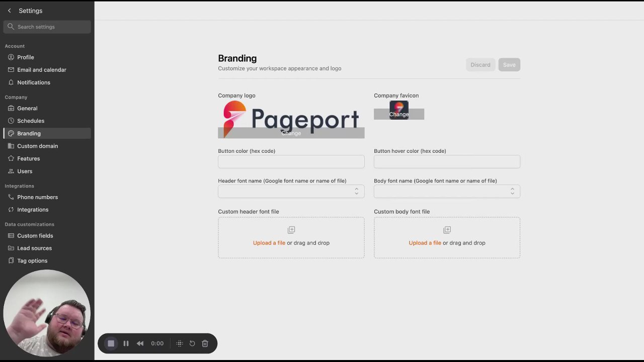Viewport: 644px width, 362px height.
Task: Click the Button hover color hex field
Action: point(447,161)
